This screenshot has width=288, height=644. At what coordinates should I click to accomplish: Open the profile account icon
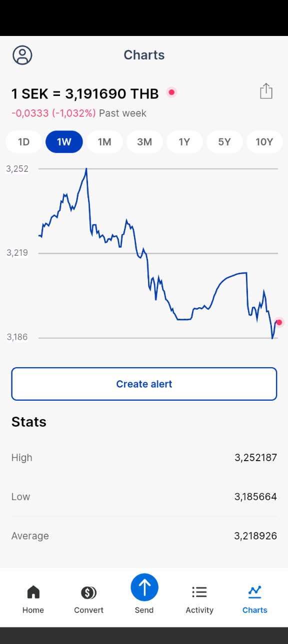click(22, 55)
